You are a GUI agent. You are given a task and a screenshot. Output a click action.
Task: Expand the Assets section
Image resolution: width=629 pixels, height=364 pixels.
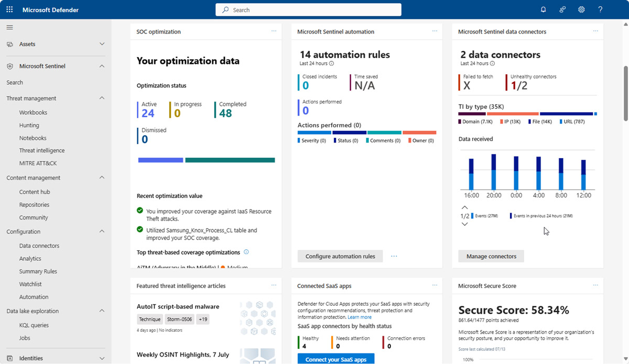pos(102,44)
